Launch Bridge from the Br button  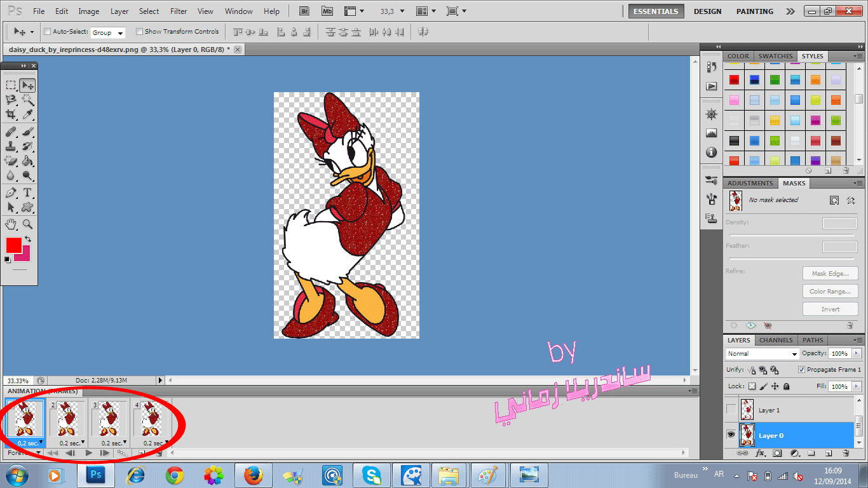pyautogui.click(x=305, y=11)
